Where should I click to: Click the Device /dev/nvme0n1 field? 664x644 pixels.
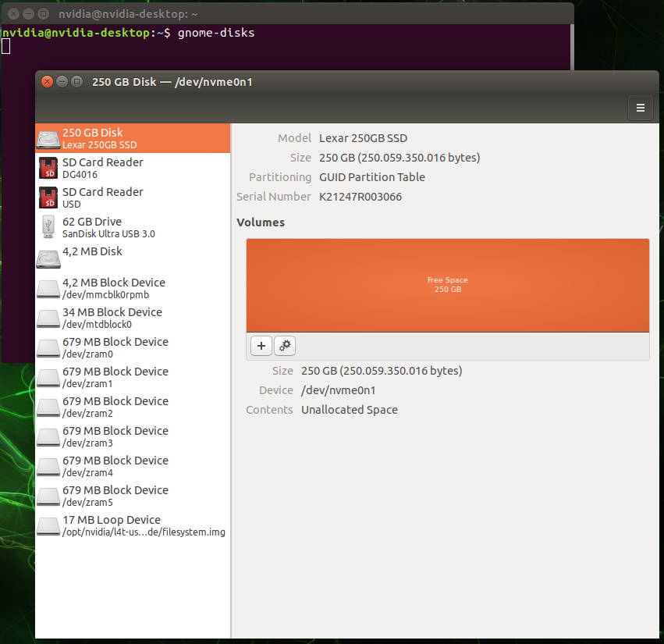[343, 390]
